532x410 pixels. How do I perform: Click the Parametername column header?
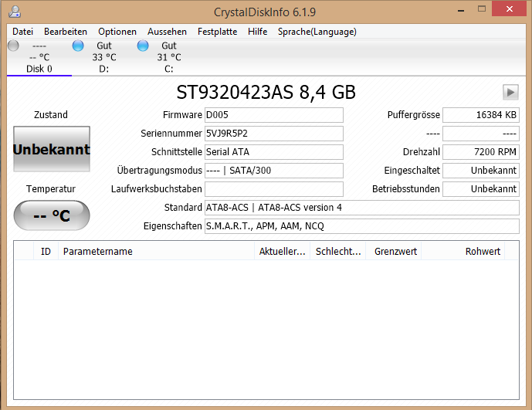[x=157, y=252]
